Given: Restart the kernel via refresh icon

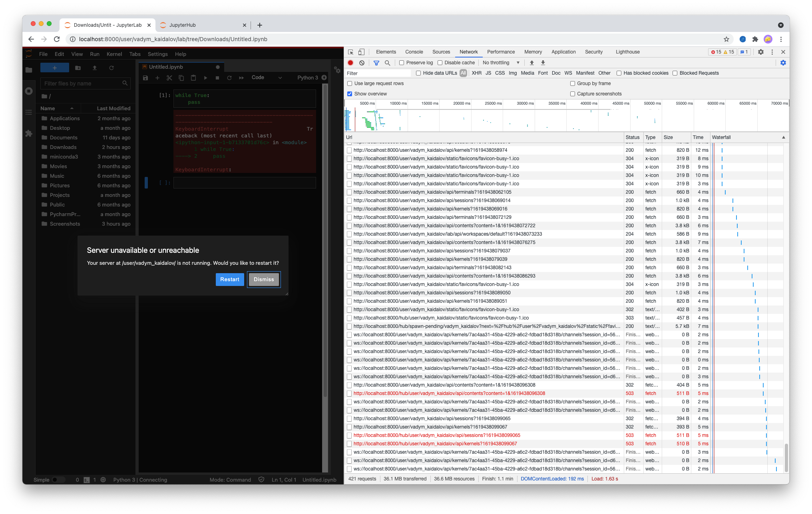Looking at the screenshot, I should coord(229,78).
